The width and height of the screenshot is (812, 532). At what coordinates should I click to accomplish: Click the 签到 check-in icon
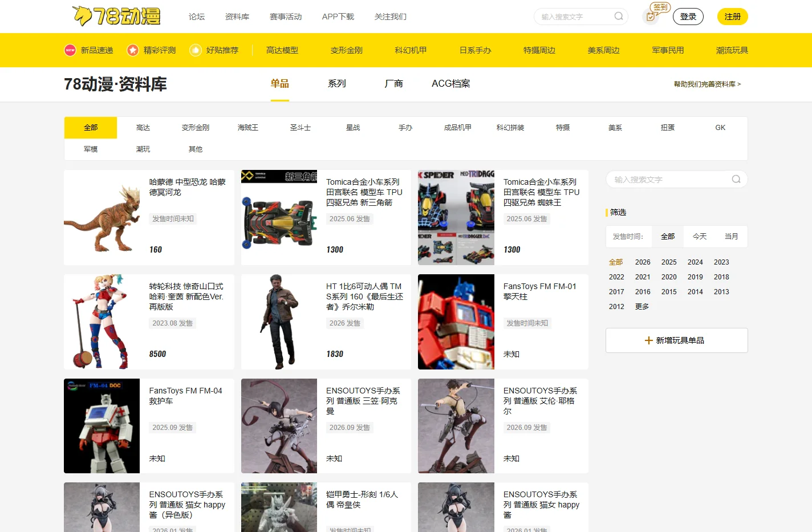click(651, 16)
